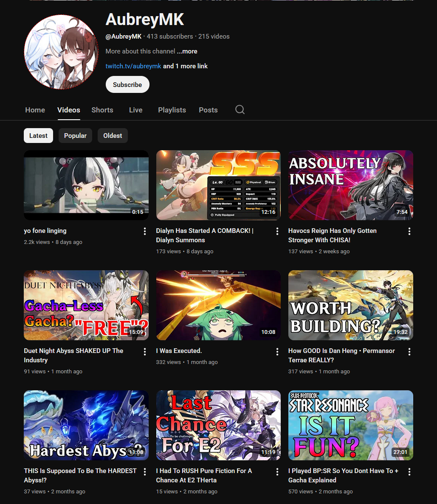Expand channel description with '...more'
This screenshot has width=437, height=504.
(187, 51)
